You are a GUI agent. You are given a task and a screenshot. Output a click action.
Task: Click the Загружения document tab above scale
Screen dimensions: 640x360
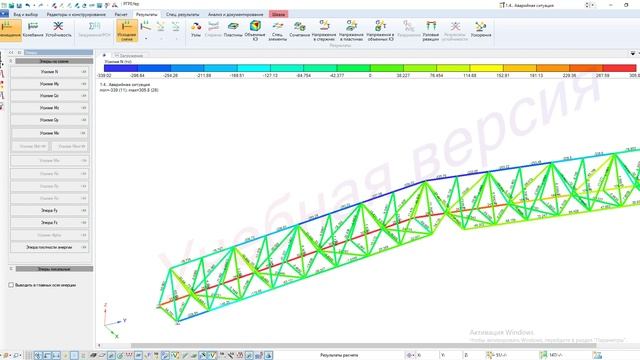pos(129,55)
